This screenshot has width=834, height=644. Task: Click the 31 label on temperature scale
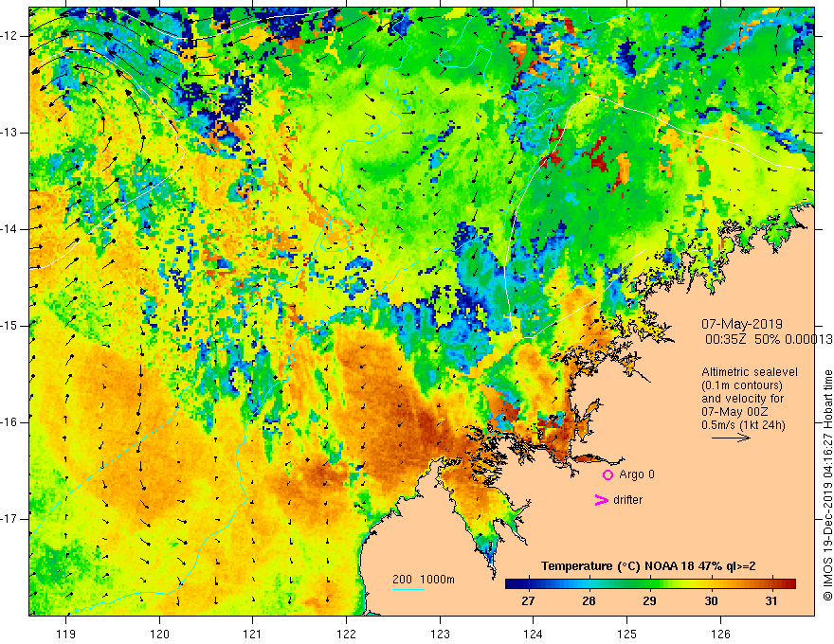click(x=771, y=601)
